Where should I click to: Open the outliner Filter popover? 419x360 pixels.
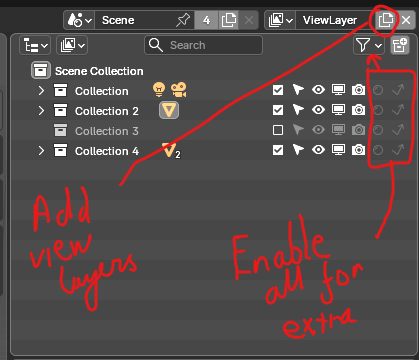[369, 45]
